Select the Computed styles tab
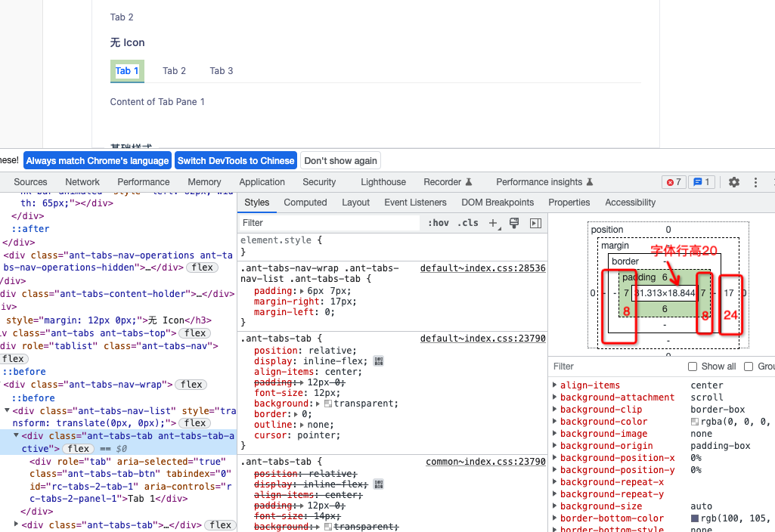This screenshot has width=775, height=532. (305, 203)
